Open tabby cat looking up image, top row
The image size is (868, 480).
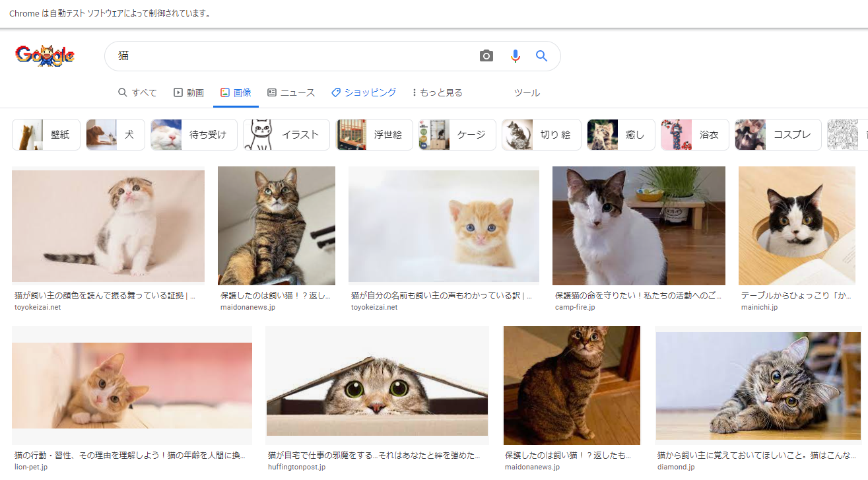click(x=277, y=226)
